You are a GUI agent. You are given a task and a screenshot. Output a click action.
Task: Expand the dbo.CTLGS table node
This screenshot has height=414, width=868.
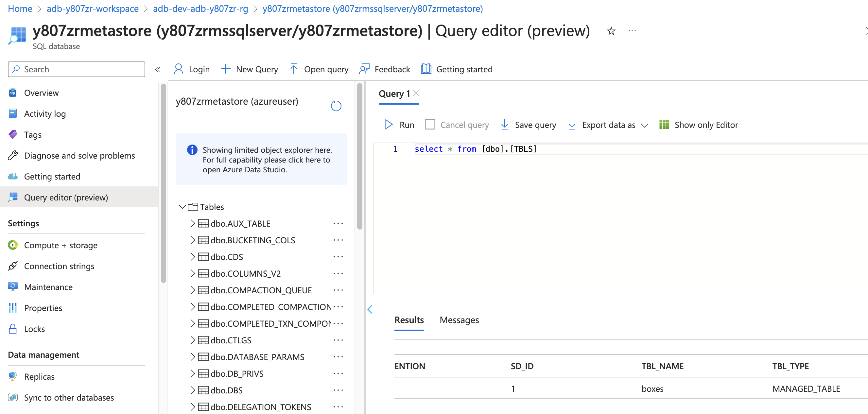pyautogui.click(x=192, y=340)
